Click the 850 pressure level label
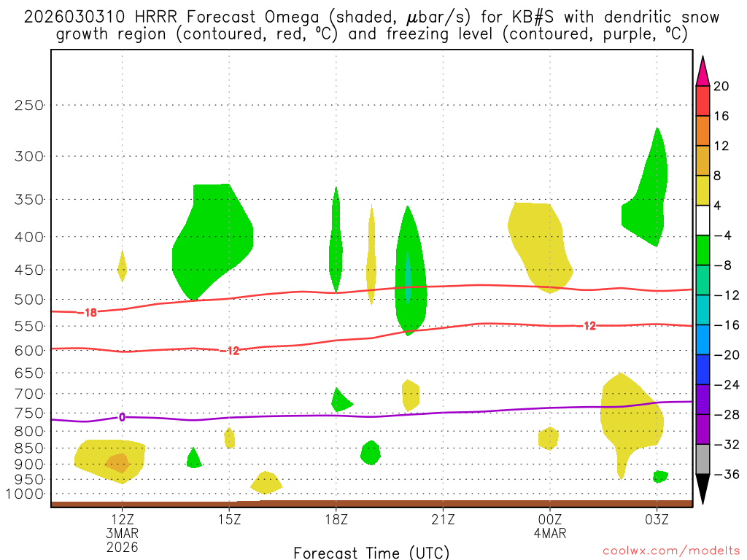Image resolution: width=747 pixels, height=560 pixels. tap(29, 448)
